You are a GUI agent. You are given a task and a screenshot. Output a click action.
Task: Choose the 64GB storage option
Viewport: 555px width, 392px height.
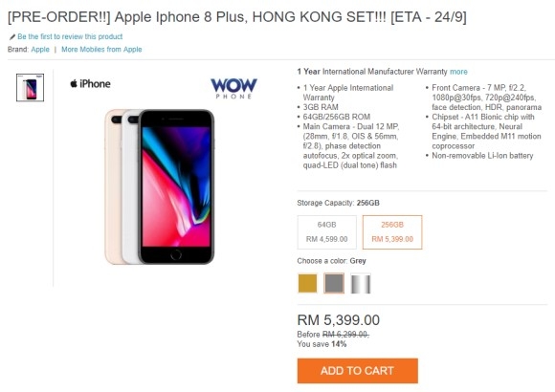pyautogui.click(x=327, y=232)
